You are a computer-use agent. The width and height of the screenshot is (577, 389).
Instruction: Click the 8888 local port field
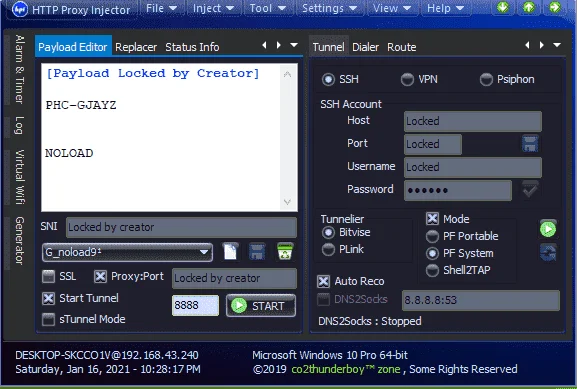pyautogui.click(x=195, y=305)
